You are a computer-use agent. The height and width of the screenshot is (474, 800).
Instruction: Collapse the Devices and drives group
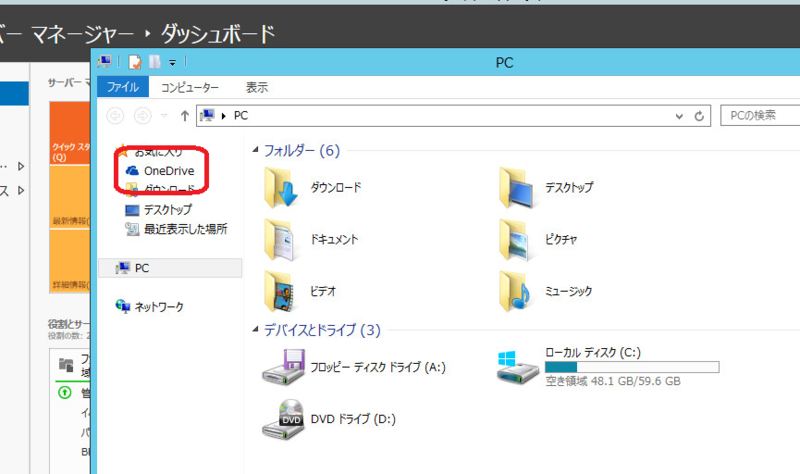coord(255,329)
